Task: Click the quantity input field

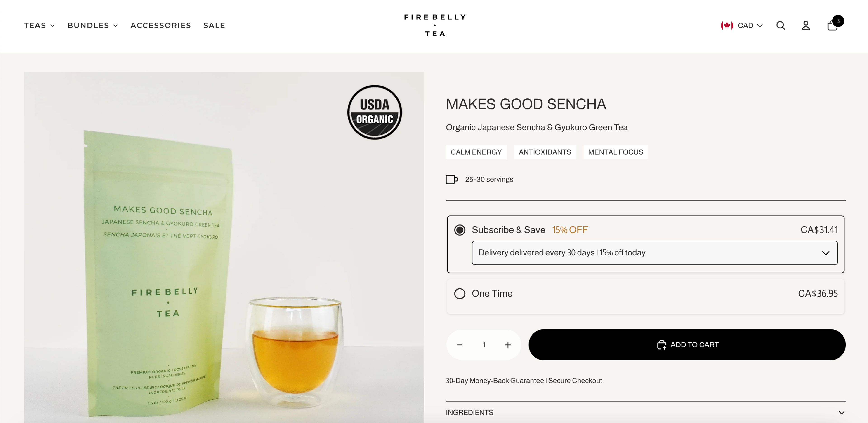Action: [484, 345]
